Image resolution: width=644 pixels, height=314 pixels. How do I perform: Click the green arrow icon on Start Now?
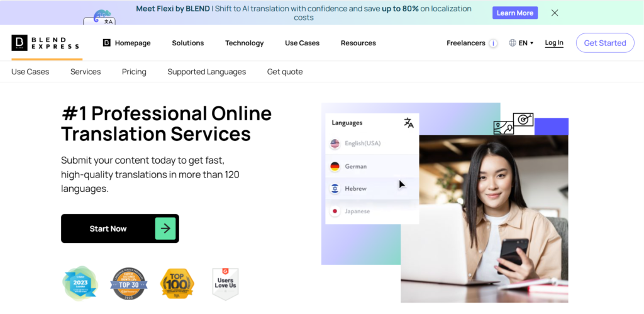click(165, 228)
